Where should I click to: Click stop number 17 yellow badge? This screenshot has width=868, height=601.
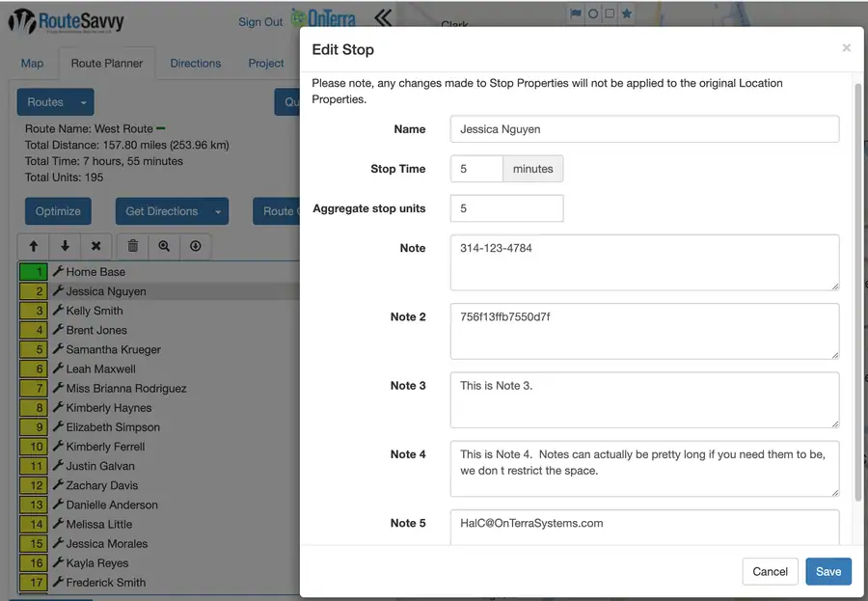click(33, 582)
